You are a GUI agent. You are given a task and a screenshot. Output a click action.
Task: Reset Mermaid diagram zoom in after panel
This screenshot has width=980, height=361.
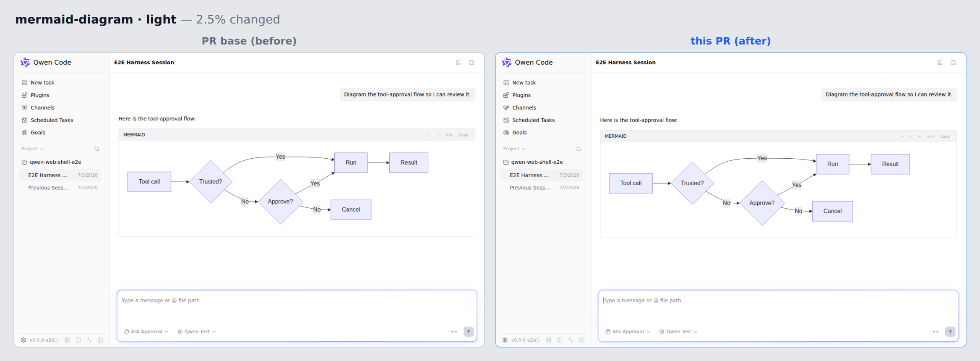[911, 136]
